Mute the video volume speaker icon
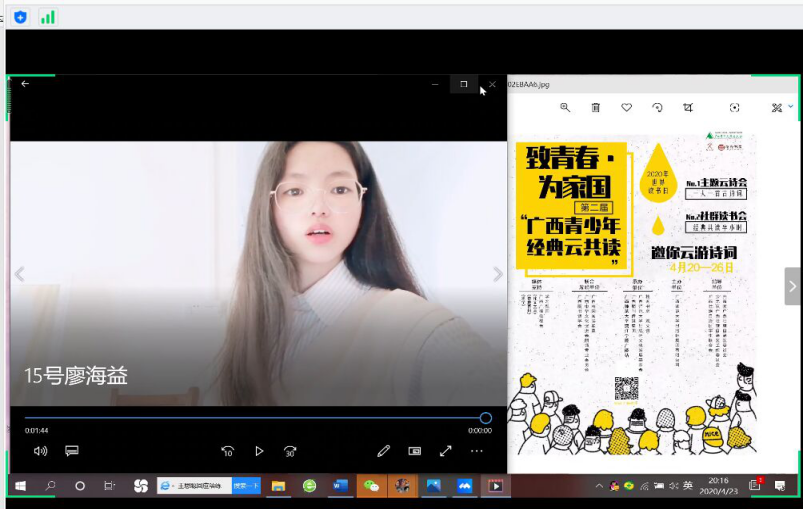Viewport: 804px width, 510px height. pyautogui.click(x=40, y=451)
